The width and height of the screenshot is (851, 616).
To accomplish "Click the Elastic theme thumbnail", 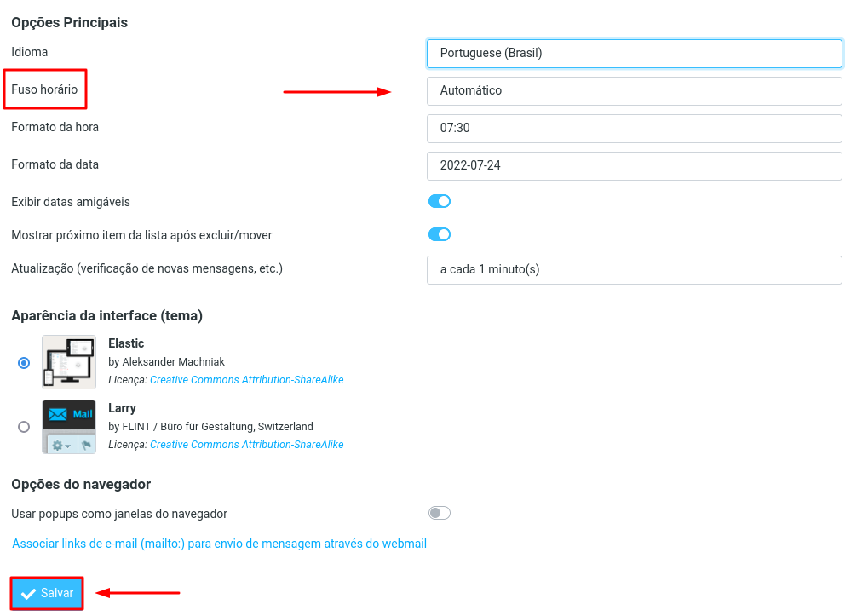I will click(69, 362).
